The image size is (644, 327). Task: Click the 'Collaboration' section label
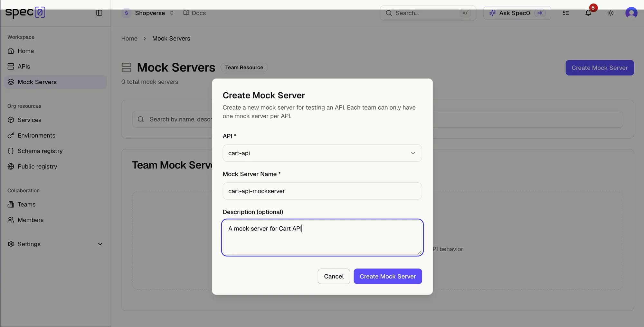[24, 191]
